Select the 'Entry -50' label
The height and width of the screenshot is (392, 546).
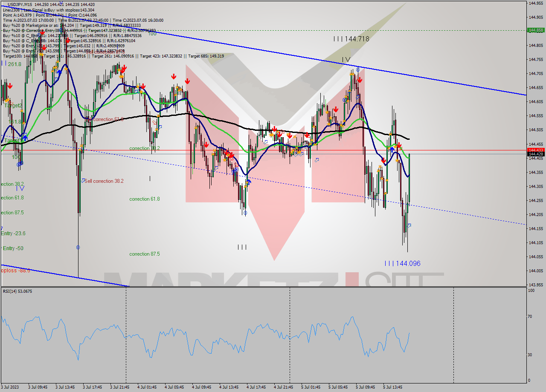(13, 248)
